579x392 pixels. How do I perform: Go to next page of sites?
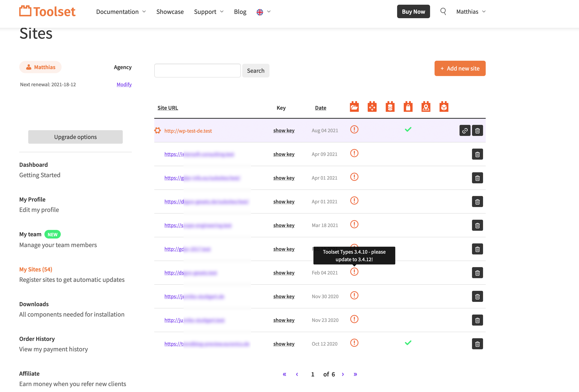tap(343, 374)
